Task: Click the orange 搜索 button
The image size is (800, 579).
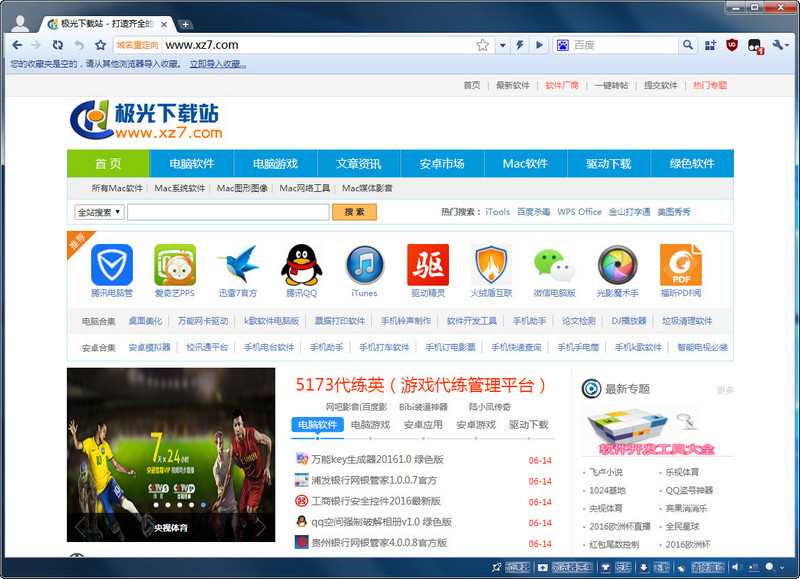Action: [354, 212]
